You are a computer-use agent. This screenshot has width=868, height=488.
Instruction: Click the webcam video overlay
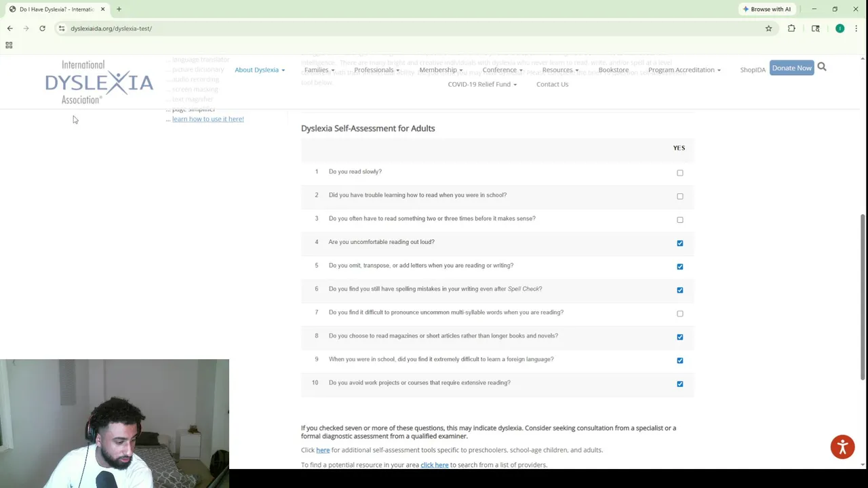[x=115, y=424]
